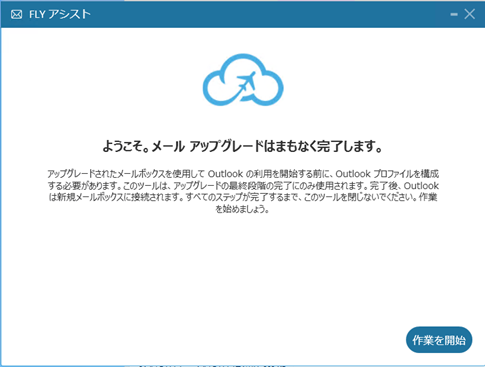Image resolution: width=485 pixels, height=367 pixels.
Task: Click the blank white area below the description
Action: [243, 267]
